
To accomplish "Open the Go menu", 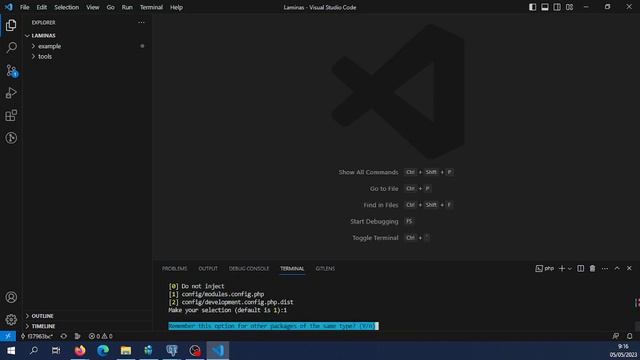I will (x=111, y=7).
